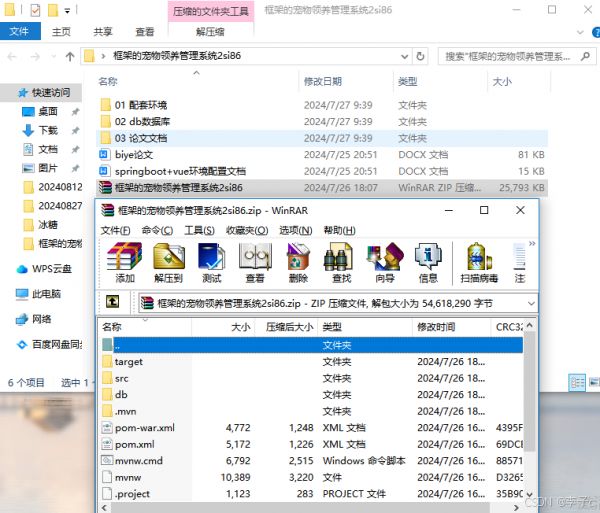Open the Extract (解压缩) ribbon tab
Viewport: 600px width, 513px height.
(210, 32)
